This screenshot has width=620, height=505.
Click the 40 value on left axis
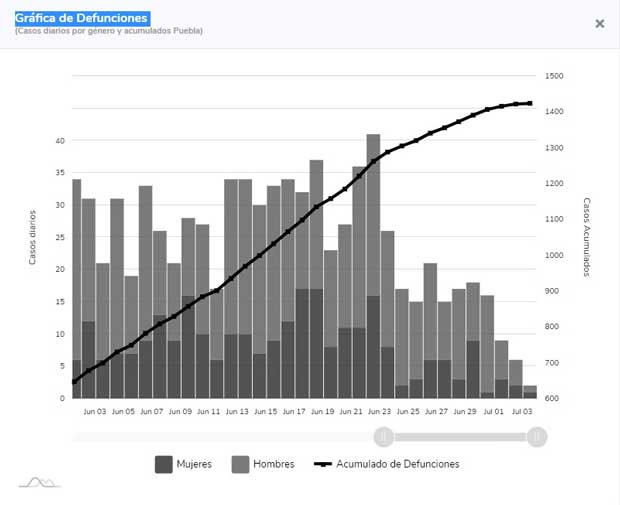point(60,140)
